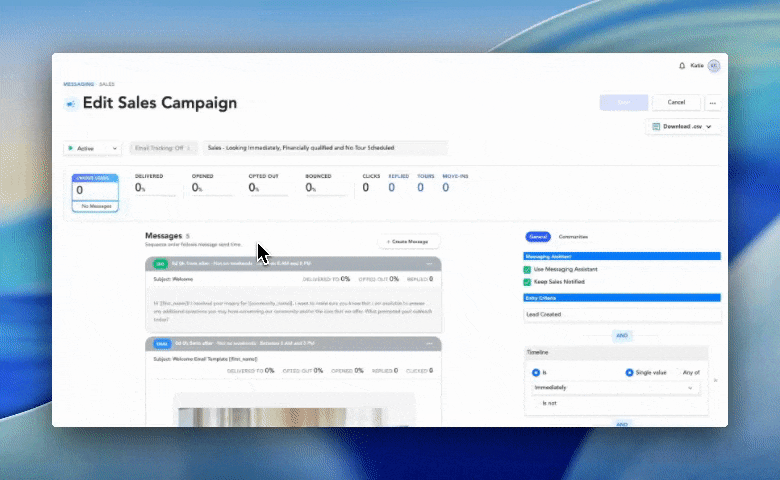The height and width of the screenshot is (480, 780).
Task: Open ellipsis menu on Welcome Email Template message
Action: pyautogui.click(x=429, y=344)
